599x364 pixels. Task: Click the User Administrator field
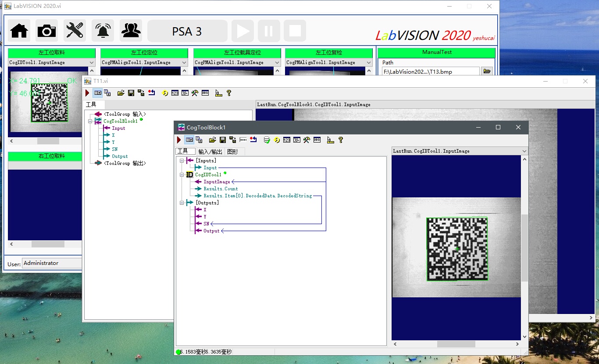point(52,263)
